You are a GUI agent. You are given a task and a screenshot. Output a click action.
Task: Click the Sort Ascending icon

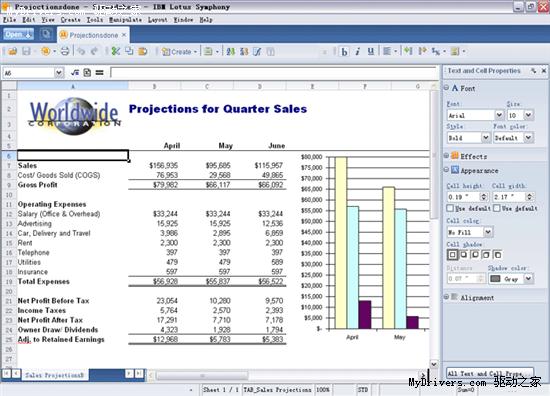[230, 52]
